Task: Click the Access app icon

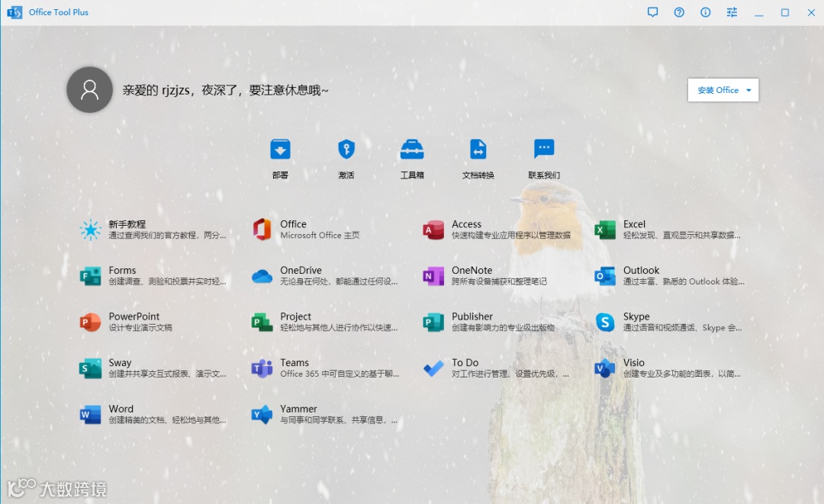Action: pos(433,230)
